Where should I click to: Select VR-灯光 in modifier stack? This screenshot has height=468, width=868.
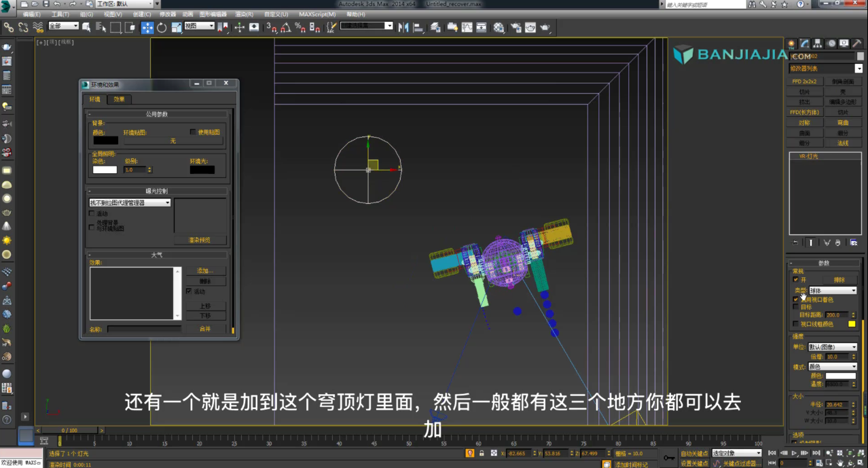808,156
